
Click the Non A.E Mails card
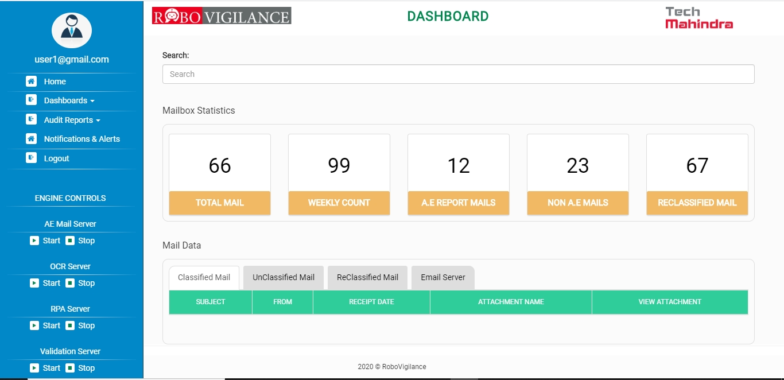click(578, 174)
